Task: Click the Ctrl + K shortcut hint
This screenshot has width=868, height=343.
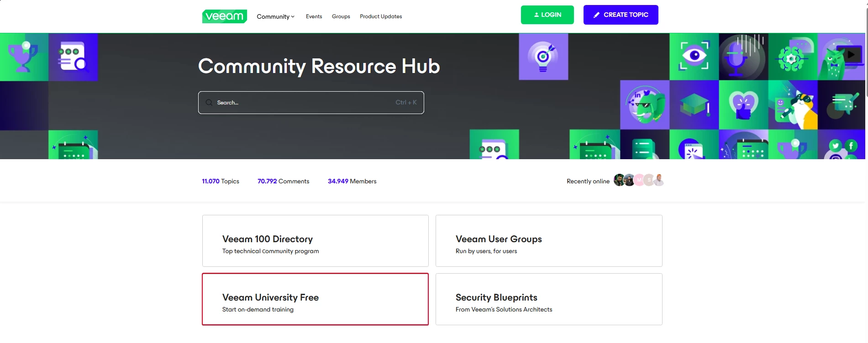Action: click(x=406, y=103)
